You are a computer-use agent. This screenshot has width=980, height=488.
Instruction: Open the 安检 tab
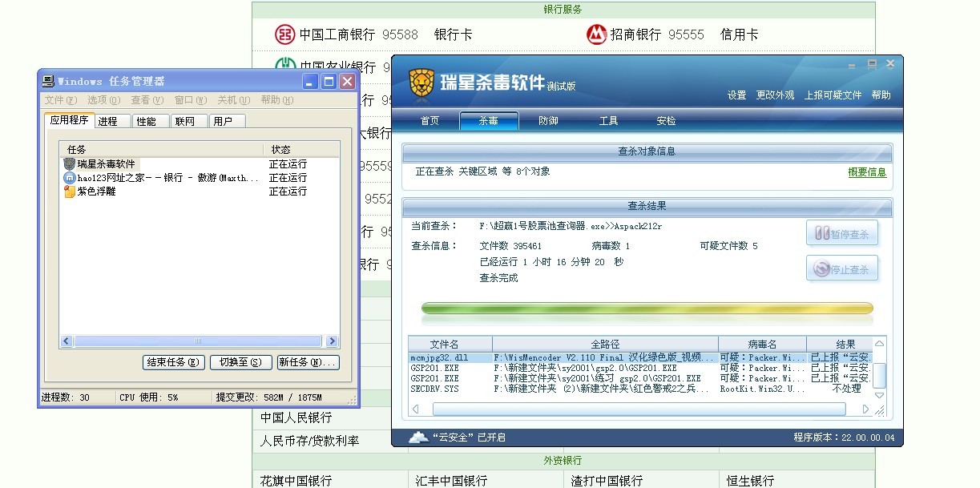pos(667,121)
